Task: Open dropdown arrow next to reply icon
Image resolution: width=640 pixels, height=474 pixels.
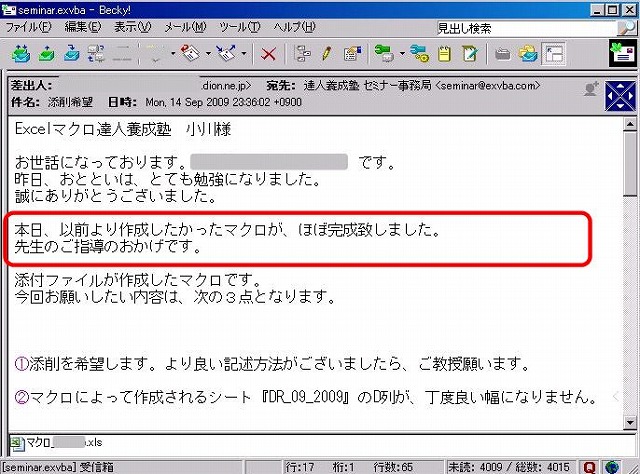Action: 208,53
